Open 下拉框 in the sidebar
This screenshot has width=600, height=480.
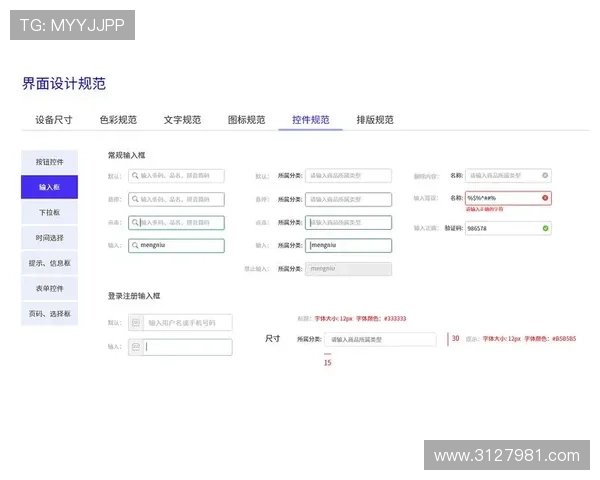pyautogui.click(x=49, y=212)
